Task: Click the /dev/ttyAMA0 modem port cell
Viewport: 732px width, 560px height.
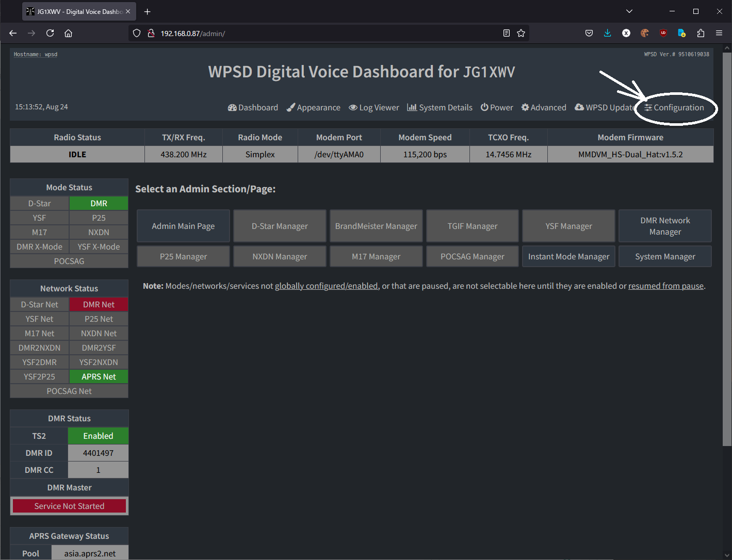Action: 339,154
